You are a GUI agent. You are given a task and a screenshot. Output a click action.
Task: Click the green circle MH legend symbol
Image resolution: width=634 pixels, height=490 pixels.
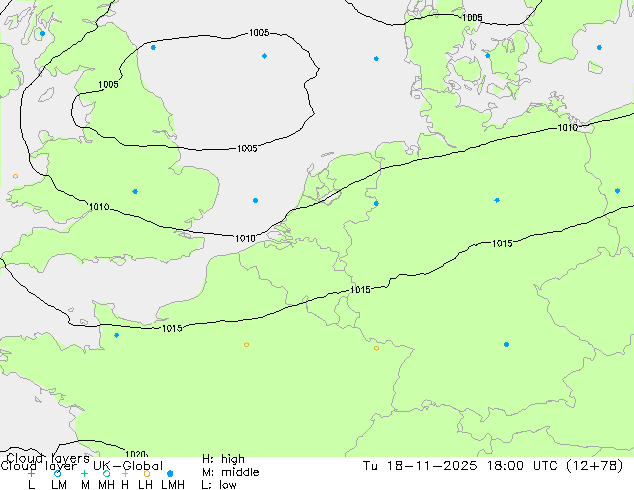tap(106, 473)
